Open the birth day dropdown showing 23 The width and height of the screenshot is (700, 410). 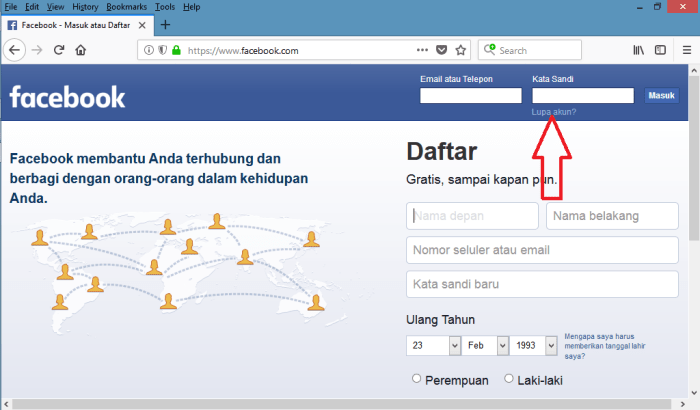point(433,345)
